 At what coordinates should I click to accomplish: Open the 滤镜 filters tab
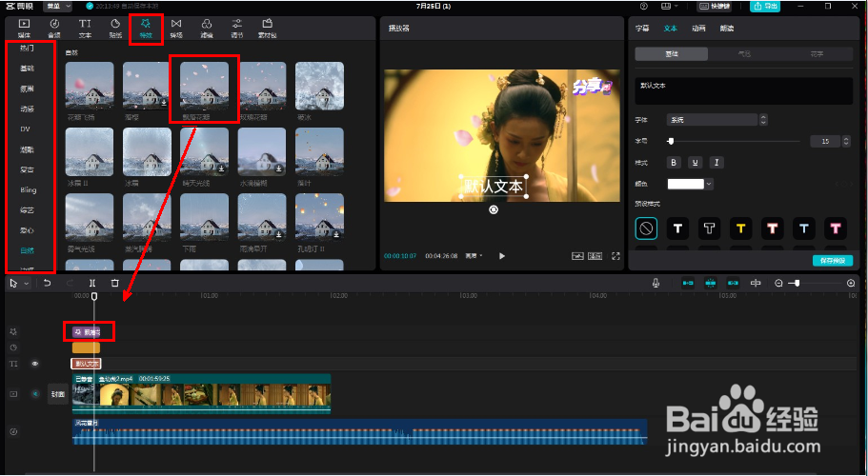tap(207, 28)
